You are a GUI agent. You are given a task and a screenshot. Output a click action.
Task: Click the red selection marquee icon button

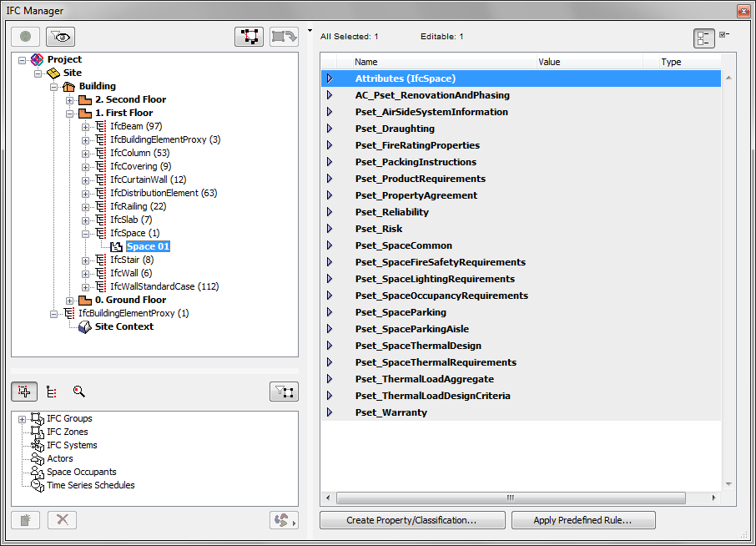click(249, 37)
